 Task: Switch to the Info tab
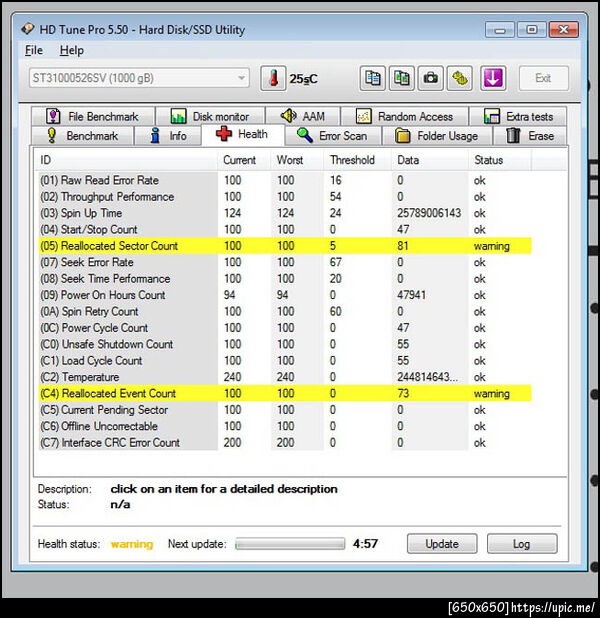click(x=168, y=136)
